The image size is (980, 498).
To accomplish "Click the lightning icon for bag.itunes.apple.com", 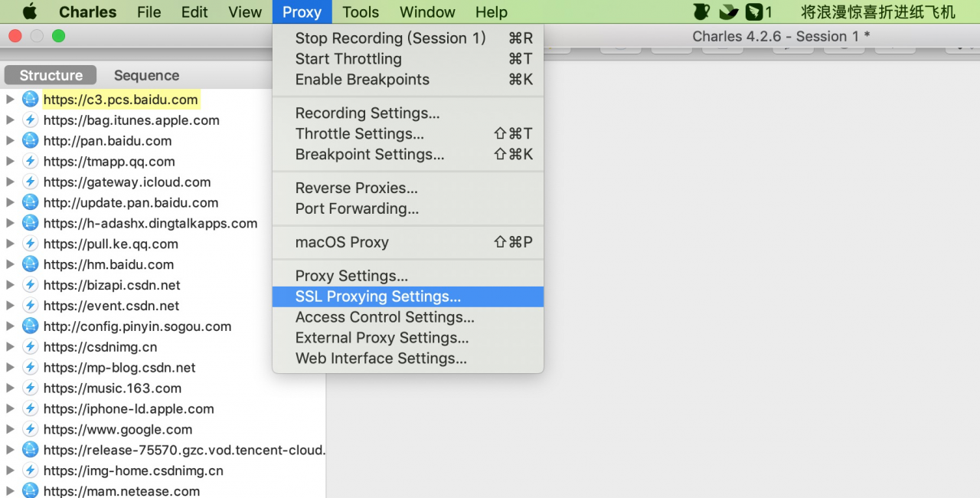I will coord(30,120).
